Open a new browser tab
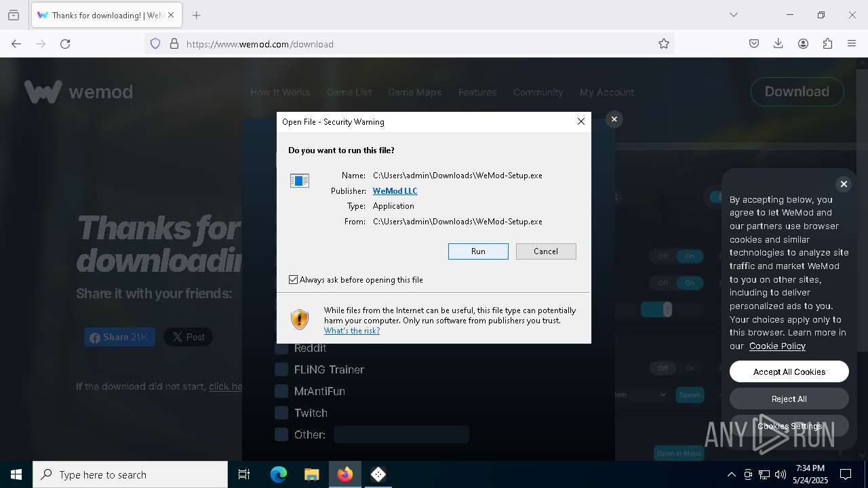Viewport: 868px width, 488px height. [x=197, y=15]
